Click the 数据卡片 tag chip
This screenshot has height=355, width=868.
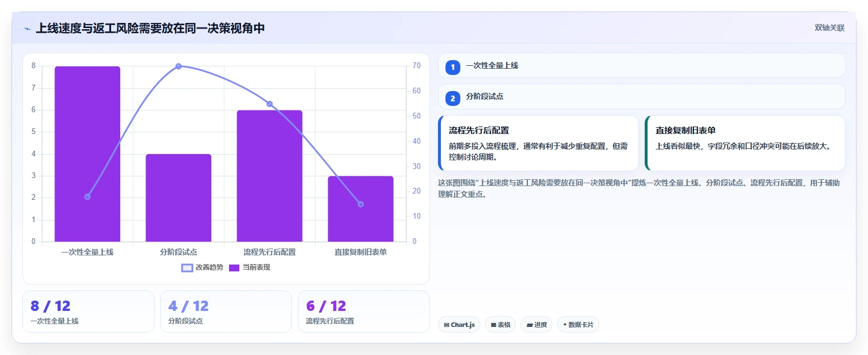tap(578, 325)
